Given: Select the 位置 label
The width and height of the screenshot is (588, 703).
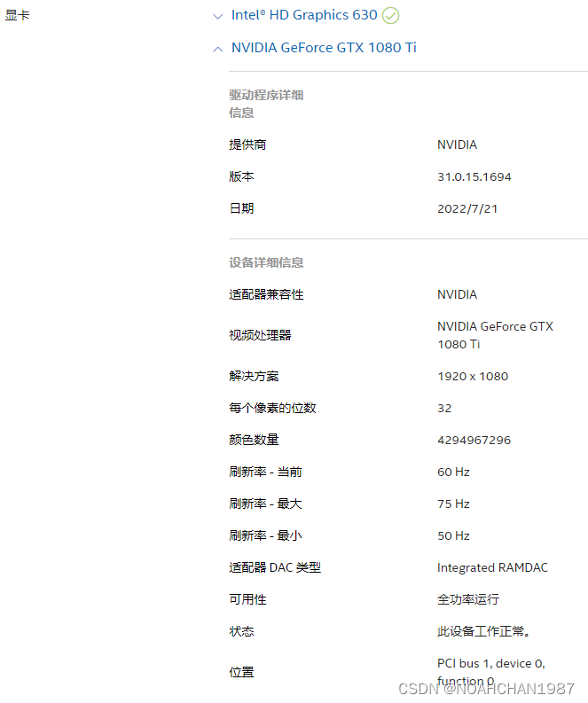Looking at the screenshot, I should [241, 672].
